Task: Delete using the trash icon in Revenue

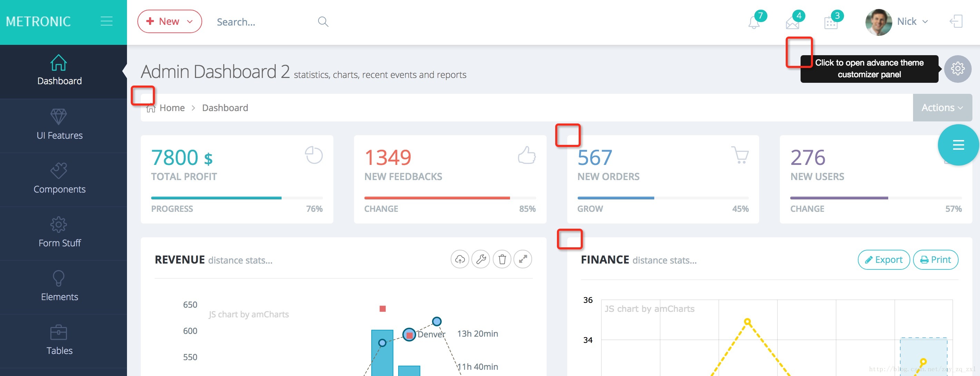Action: tap(502, 260)
